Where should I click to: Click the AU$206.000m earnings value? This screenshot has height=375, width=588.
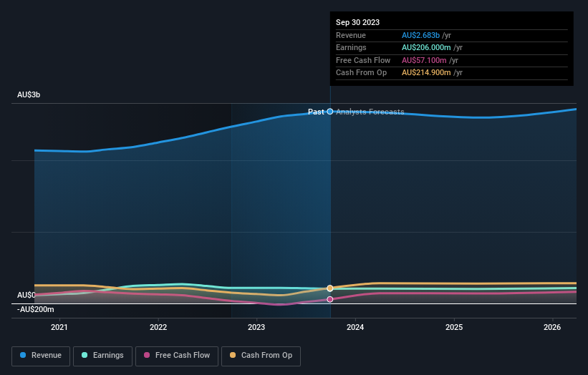426,47
